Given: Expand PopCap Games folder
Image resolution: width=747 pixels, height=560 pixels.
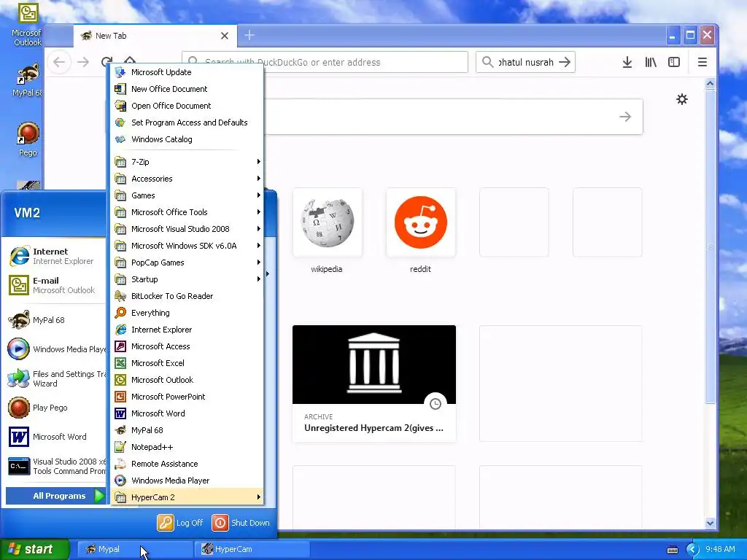Looking at the screenshot, I should (x=187, y=262).
